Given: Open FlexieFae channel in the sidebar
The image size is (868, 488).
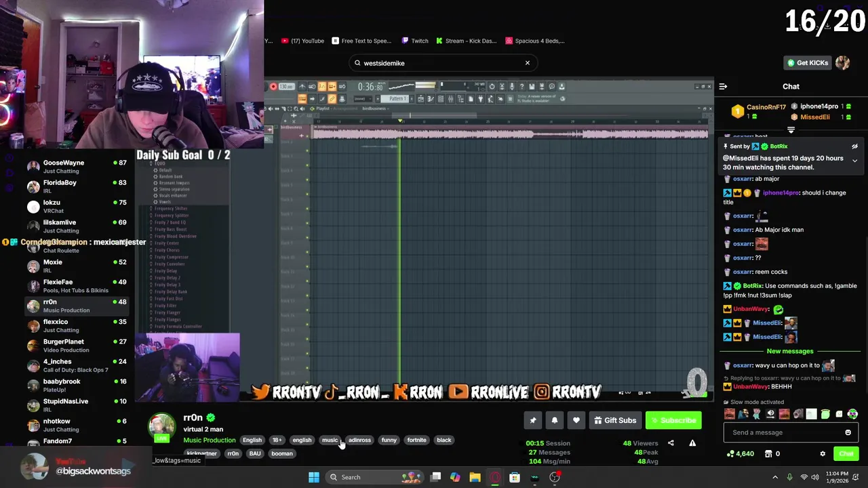Looking at the screenshot, I should [x=77, y=286].
